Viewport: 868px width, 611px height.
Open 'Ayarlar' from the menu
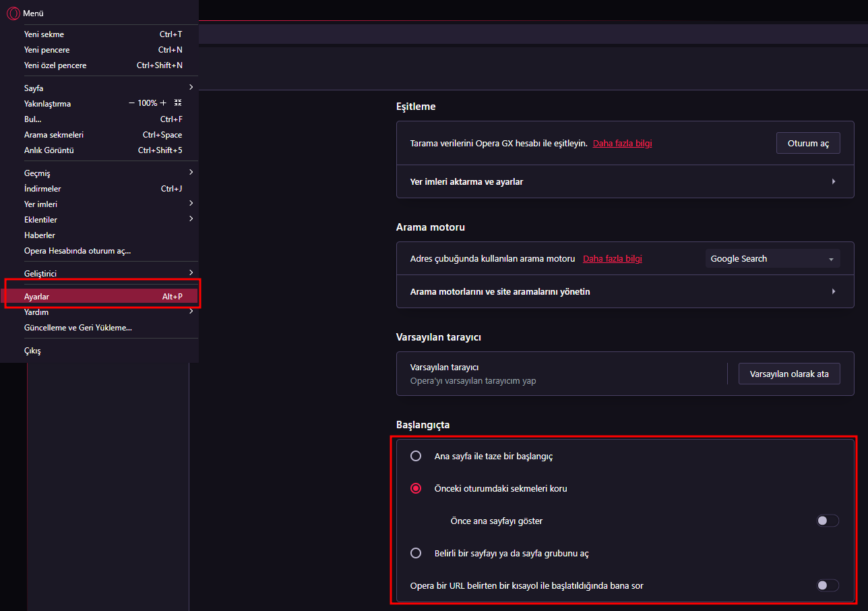pos(99,297)
